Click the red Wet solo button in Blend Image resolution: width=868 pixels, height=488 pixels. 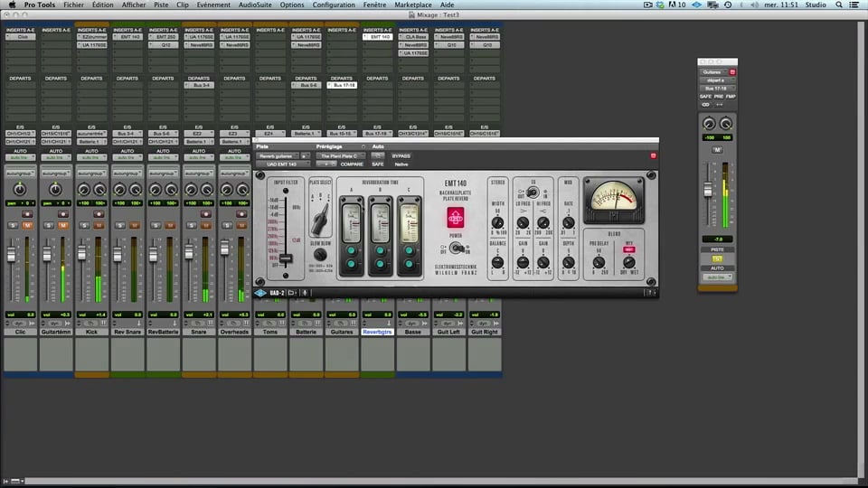[x=629, y=249]
